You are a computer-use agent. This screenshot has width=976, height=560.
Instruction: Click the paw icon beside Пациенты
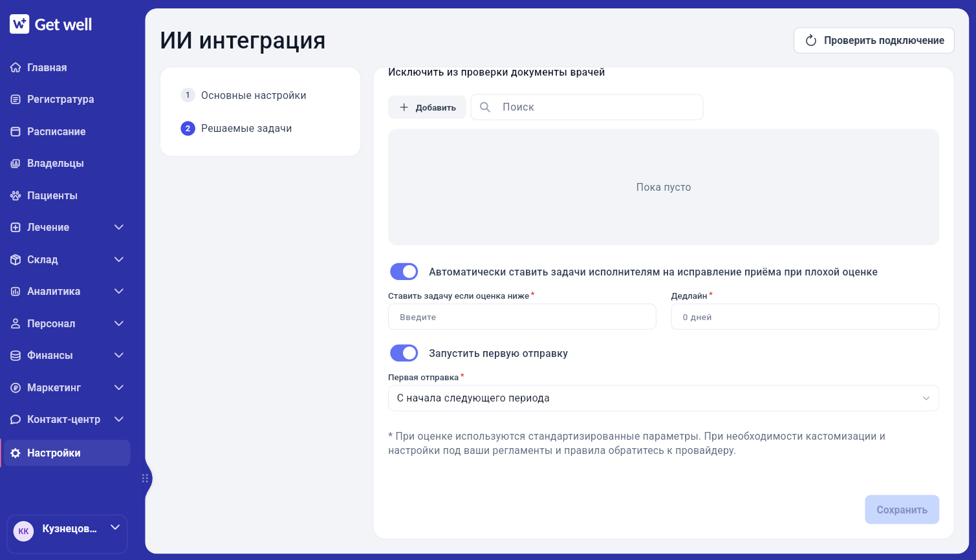pos(16,195)
